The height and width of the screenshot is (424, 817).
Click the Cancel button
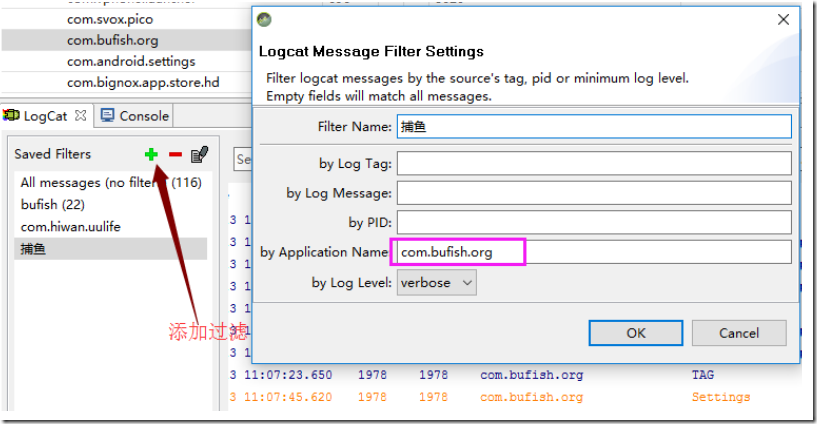pos(739,333)
